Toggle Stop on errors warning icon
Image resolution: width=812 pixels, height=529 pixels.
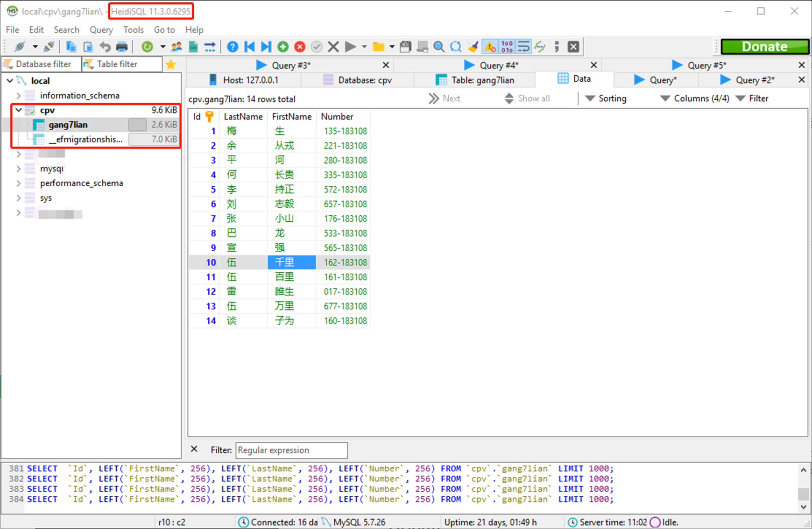[490, 47]
